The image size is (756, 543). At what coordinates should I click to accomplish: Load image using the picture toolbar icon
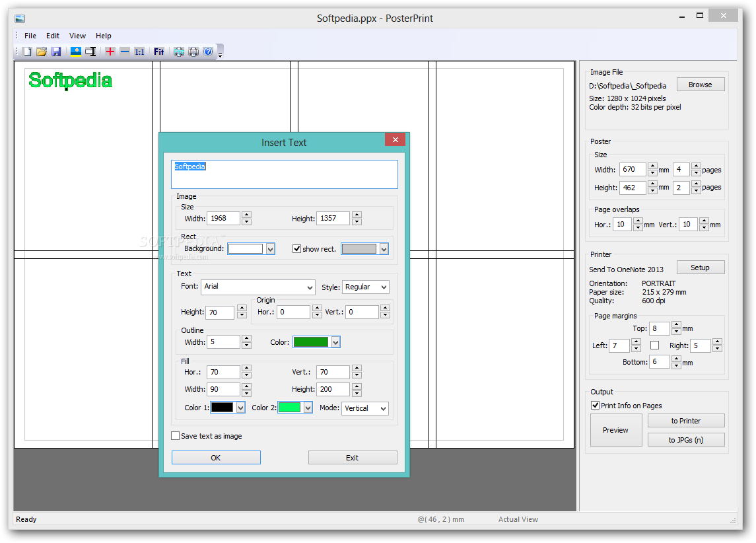tap(76, 52)
